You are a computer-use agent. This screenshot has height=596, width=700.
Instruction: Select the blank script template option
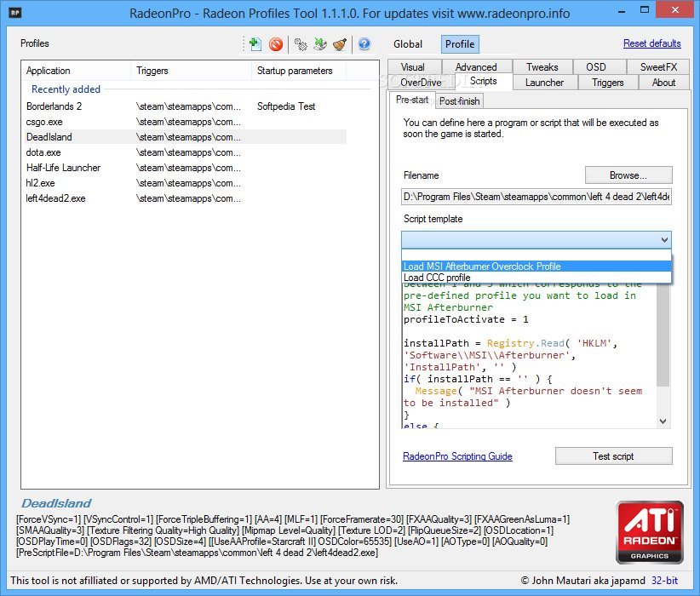[536, 255]
